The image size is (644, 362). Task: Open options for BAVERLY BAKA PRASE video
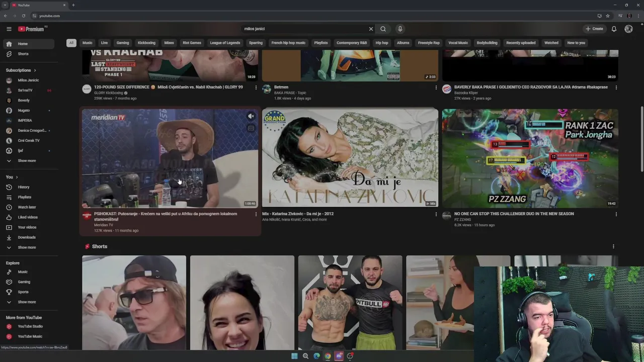click(616, 87)
